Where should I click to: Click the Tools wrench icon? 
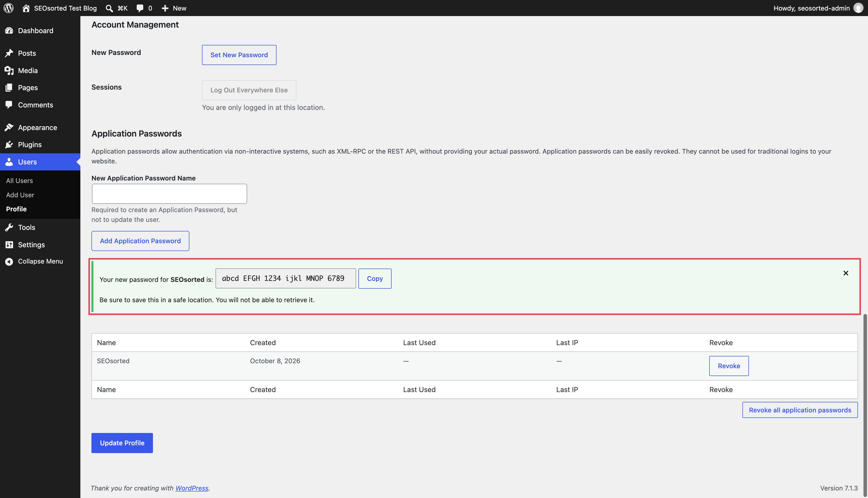click(x=9, y=227)
